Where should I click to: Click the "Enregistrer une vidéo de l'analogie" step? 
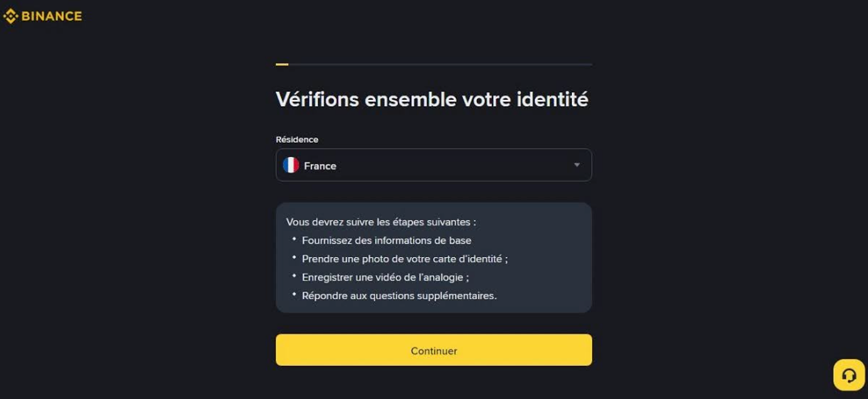(x=386, y=277)
